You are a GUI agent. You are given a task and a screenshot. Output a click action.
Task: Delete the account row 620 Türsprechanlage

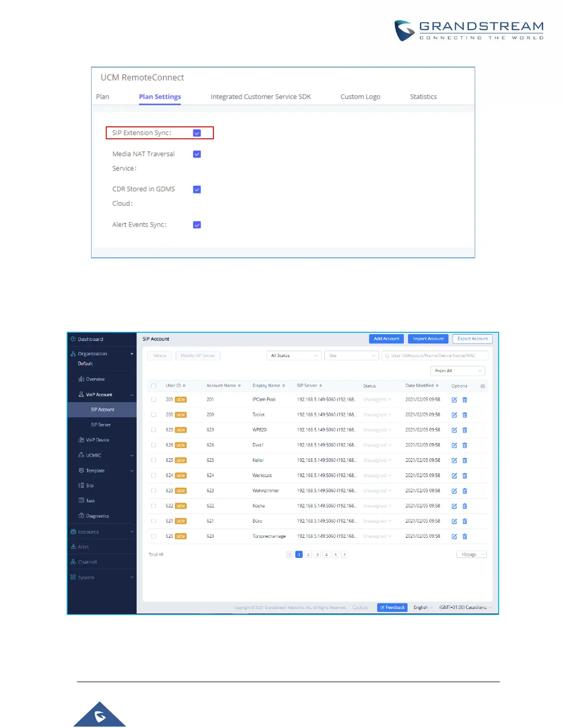(x=465, y=536)
